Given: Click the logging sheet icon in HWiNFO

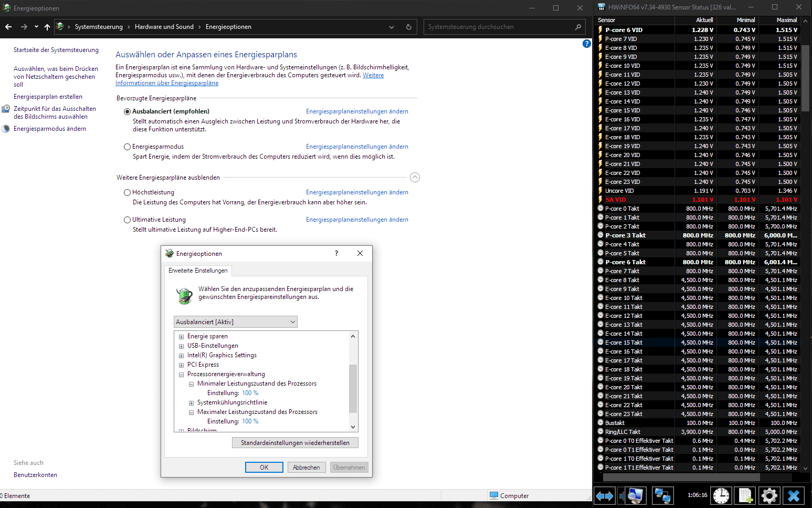Looking at the screenshot, I should click(745, 495).
